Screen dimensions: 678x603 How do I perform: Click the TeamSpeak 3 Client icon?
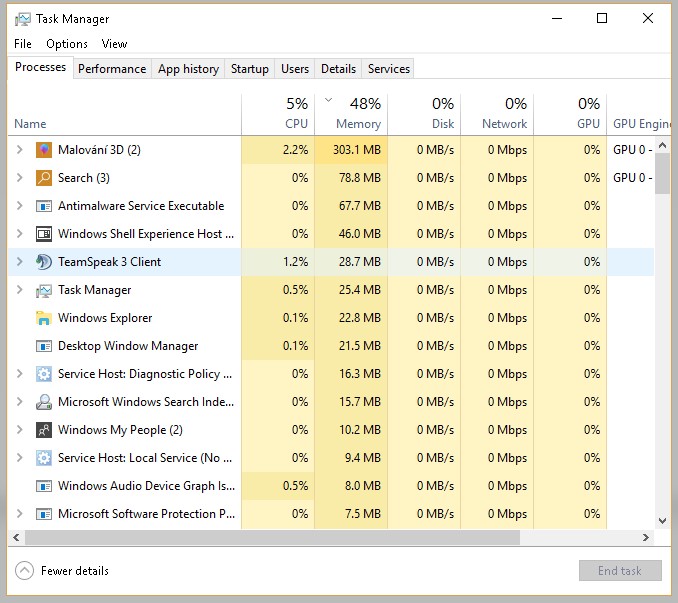pos(44,262)
